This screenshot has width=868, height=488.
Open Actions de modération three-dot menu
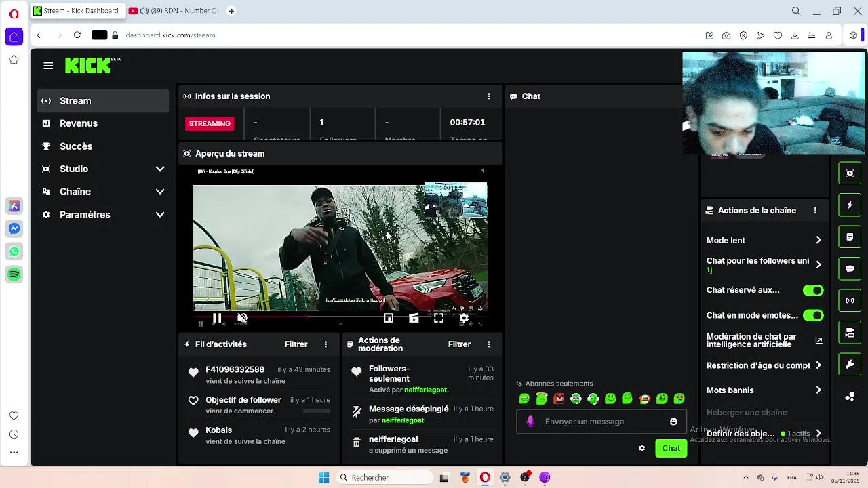pos(489,344)
